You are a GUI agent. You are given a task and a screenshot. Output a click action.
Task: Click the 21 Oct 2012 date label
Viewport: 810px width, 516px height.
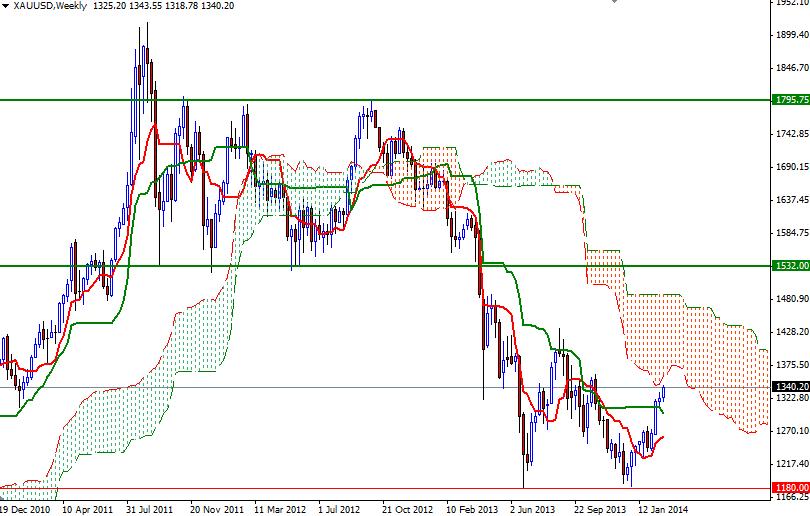pyautogui.click(x=407, y=509)
